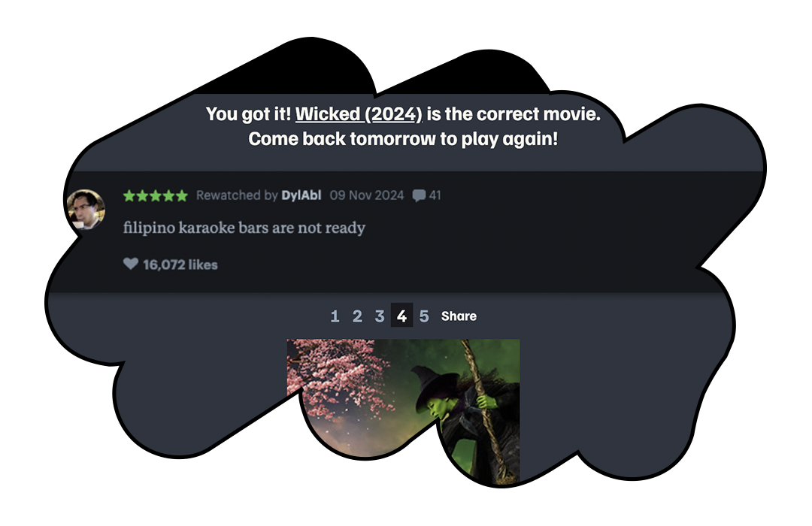Image resolution: width=812 pixels, height=526 pixels.
Task: Click the Share button
Action: tap(459, 316)
